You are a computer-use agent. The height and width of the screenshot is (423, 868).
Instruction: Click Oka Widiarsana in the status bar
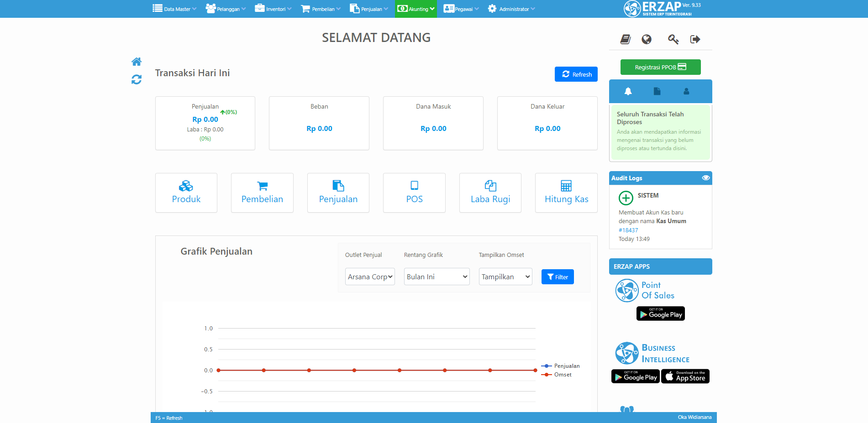(x=694, y=418)
